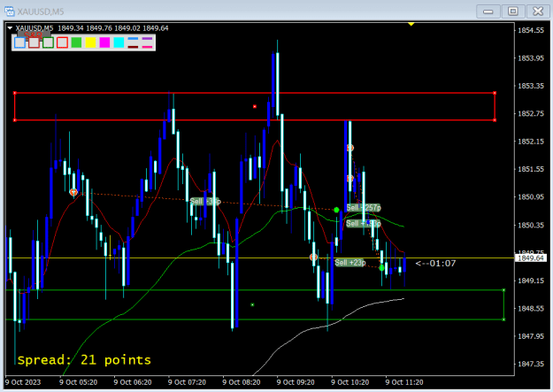
Task: Select the red zone bottom-left corner handle
Action: point(14,120)
